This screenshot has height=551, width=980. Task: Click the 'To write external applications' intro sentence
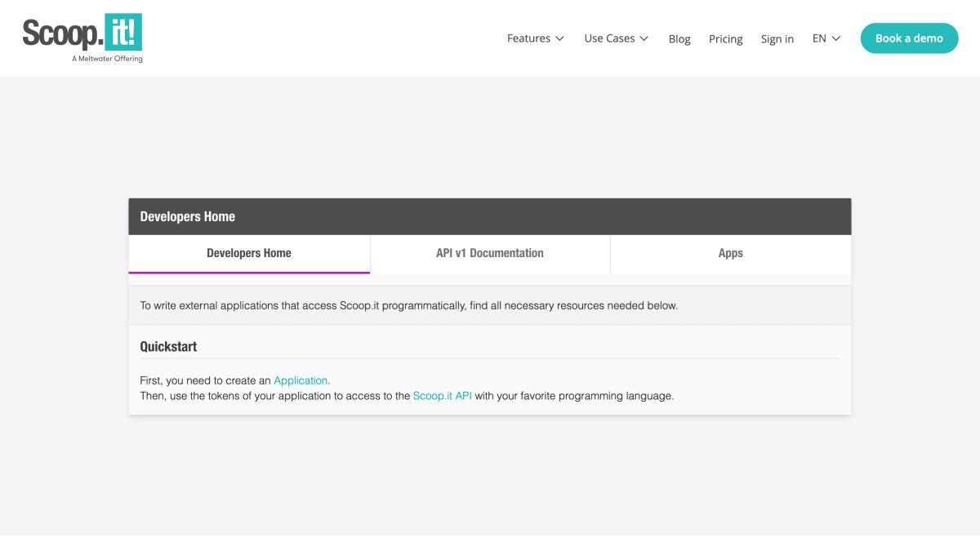[x=409, y=306]
